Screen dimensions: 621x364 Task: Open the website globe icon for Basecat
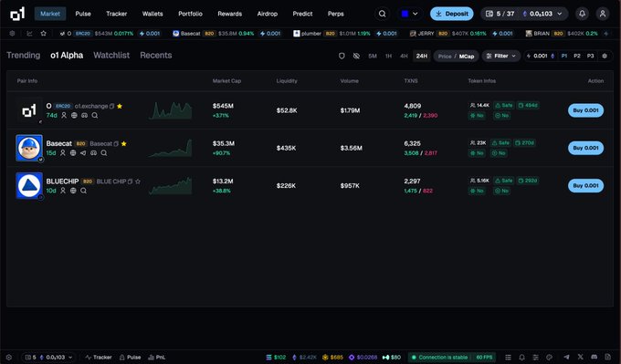73,152
